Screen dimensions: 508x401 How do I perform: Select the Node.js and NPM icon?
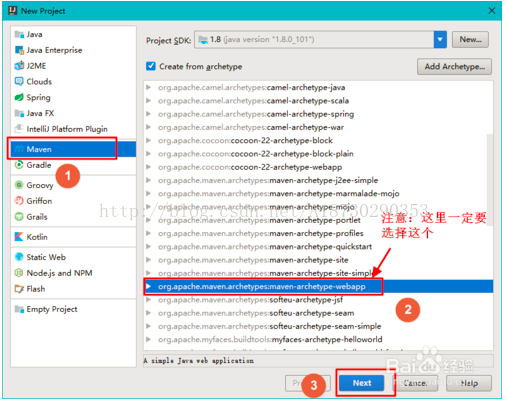coord(19,273)
